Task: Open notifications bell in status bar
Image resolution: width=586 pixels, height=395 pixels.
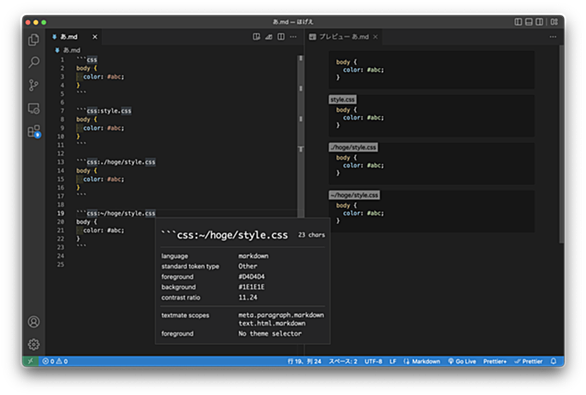Action: [553, 361]
